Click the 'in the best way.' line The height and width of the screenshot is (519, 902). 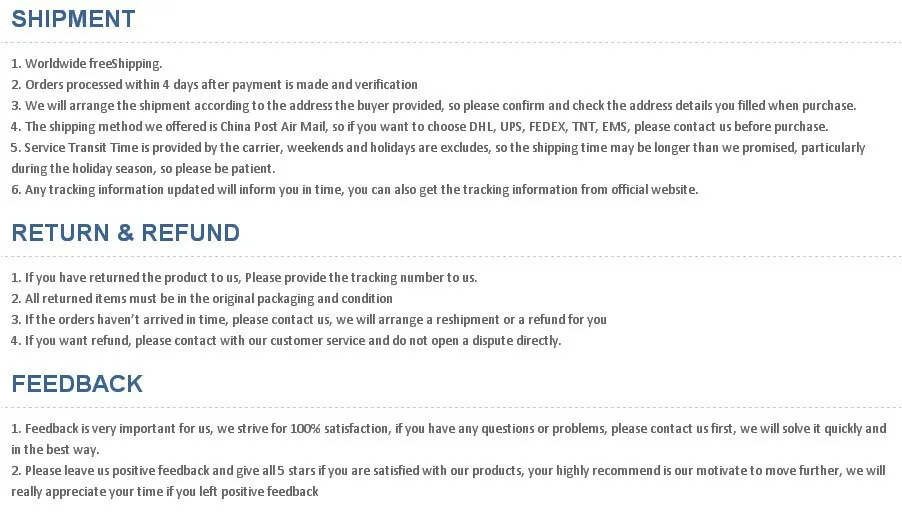[55, 450]
